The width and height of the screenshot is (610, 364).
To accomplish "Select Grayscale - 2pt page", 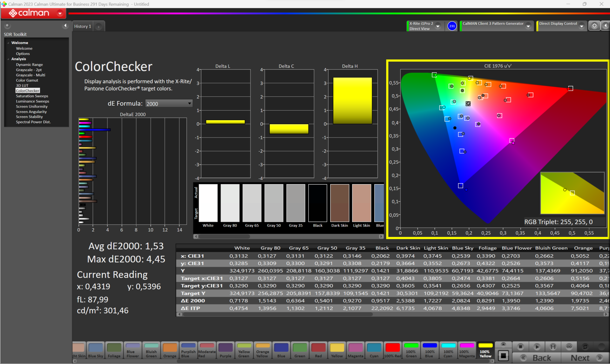I will [29, 70].
